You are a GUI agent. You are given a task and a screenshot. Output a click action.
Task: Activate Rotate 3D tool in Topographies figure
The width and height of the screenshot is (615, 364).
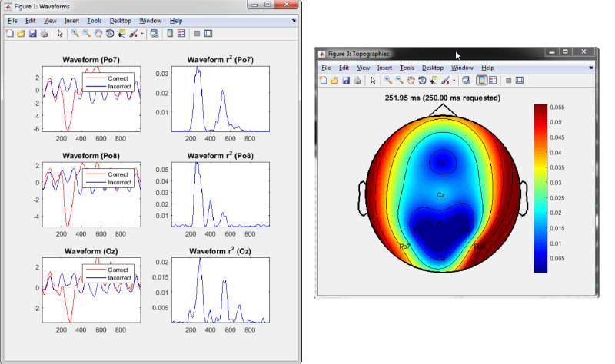tap(422, 81)
